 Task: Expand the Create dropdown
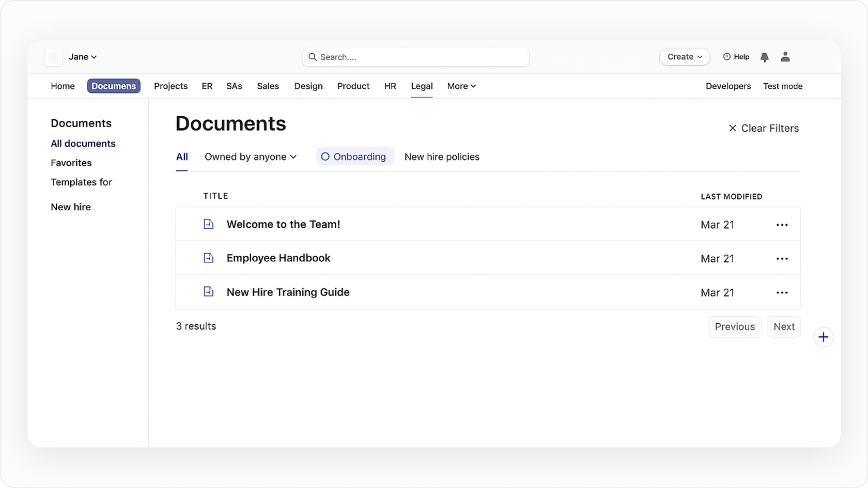point(684,57)
